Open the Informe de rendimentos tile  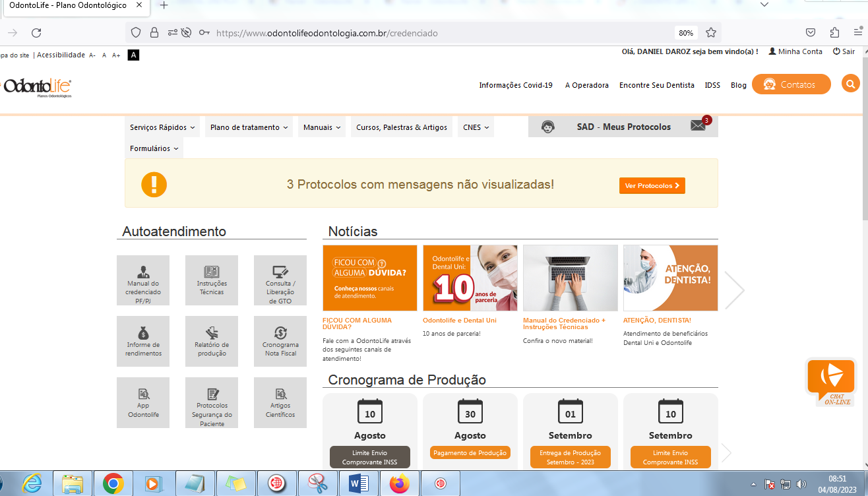(x=143, y=341)
